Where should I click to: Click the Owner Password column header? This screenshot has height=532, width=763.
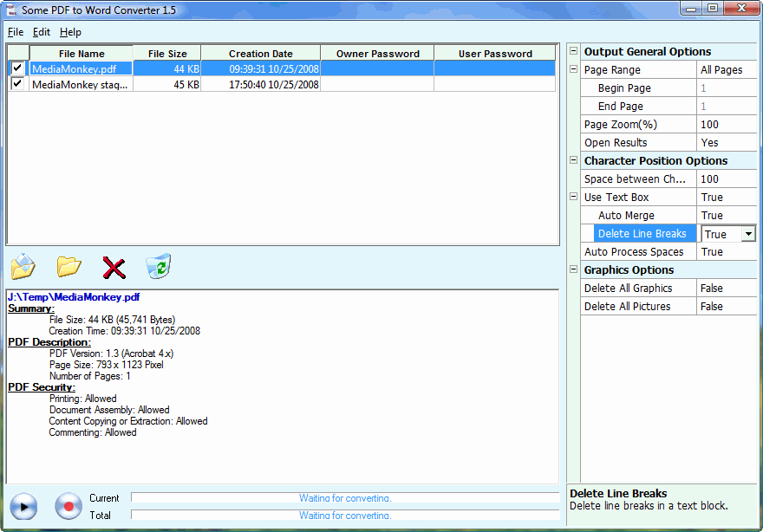tap(378, 54)
